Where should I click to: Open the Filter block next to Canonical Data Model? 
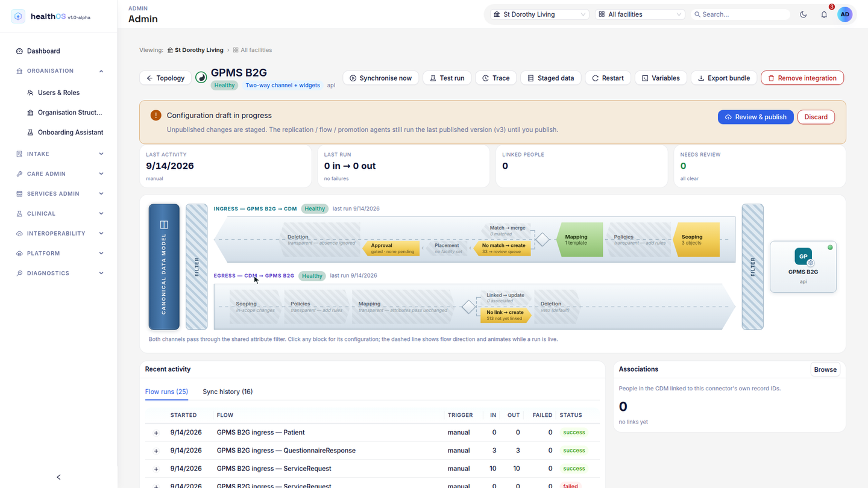197,267
